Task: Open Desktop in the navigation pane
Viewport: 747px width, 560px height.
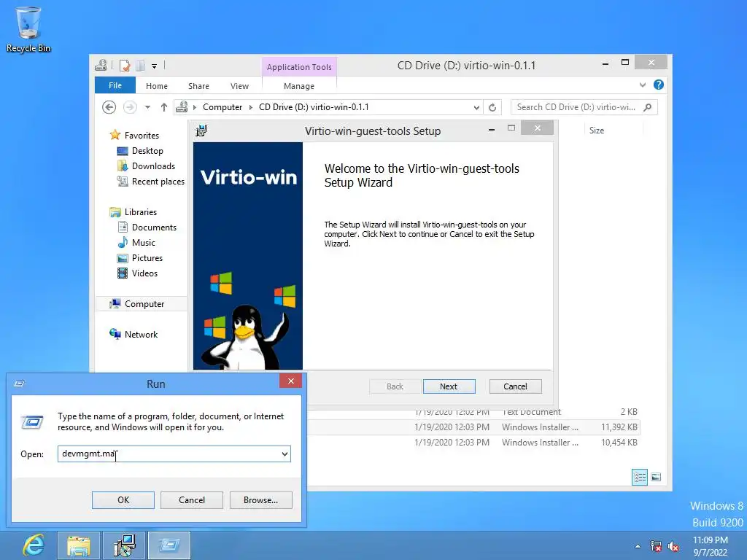Action: (x=147, y=150)
